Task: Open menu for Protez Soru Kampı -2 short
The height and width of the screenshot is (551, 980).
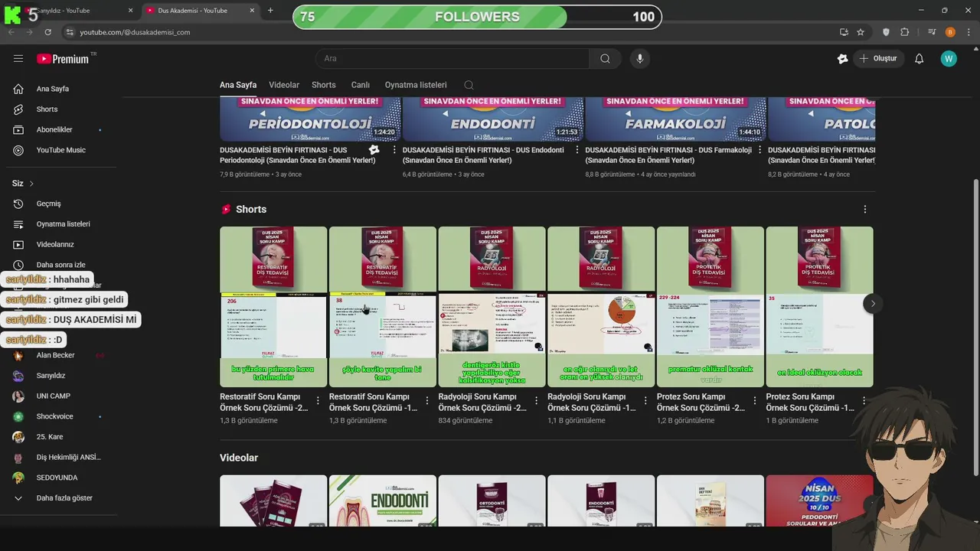Action: pyautogui.click(x=756, y=400)
